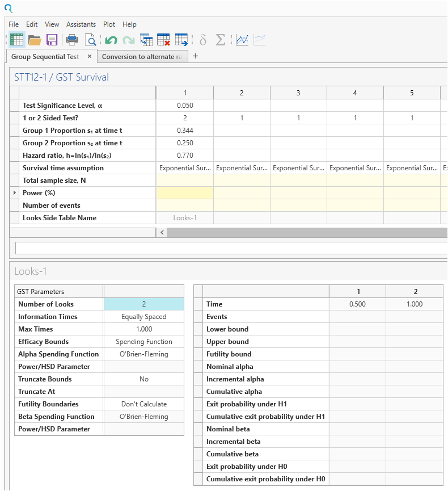This screenshot has width=448, height=491.
Task: Click Cumulative alpha row label
Action: 234,392
